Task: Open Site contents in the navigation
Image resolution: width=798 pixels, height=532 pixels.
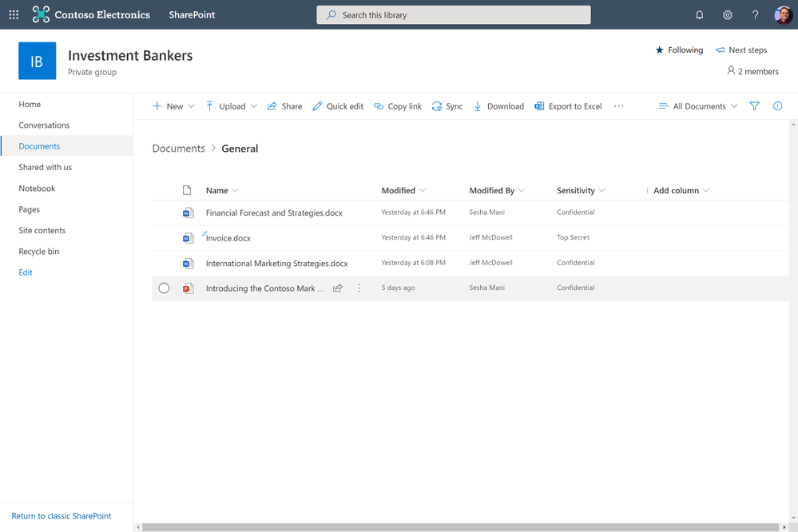Action: [x=42, y=230]
